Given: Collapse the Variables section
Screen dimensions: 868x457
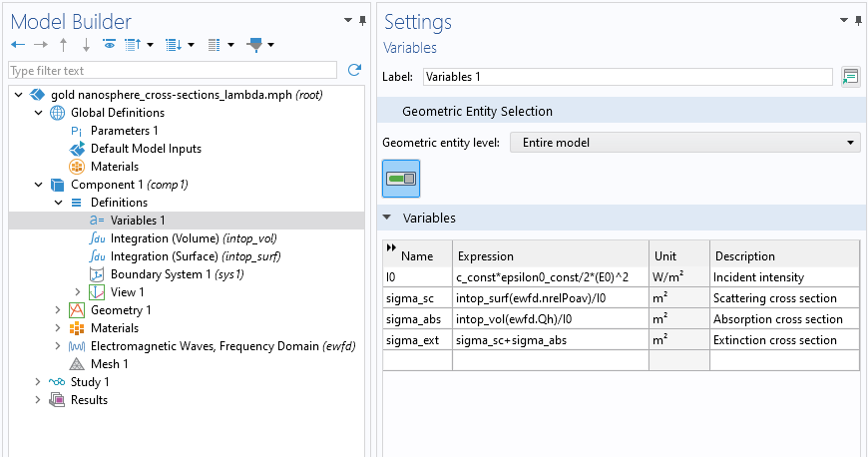Looking at the screenshot, I should (389, 218).
